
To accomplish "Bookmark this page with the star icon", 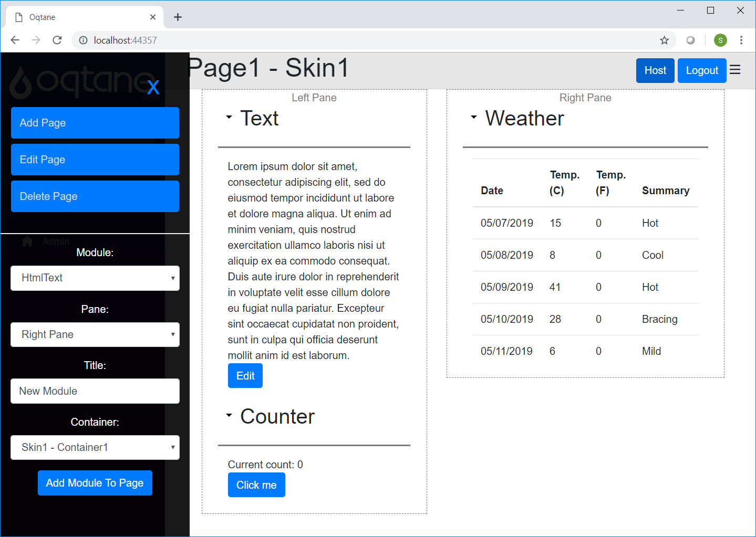I will [664, 40].
